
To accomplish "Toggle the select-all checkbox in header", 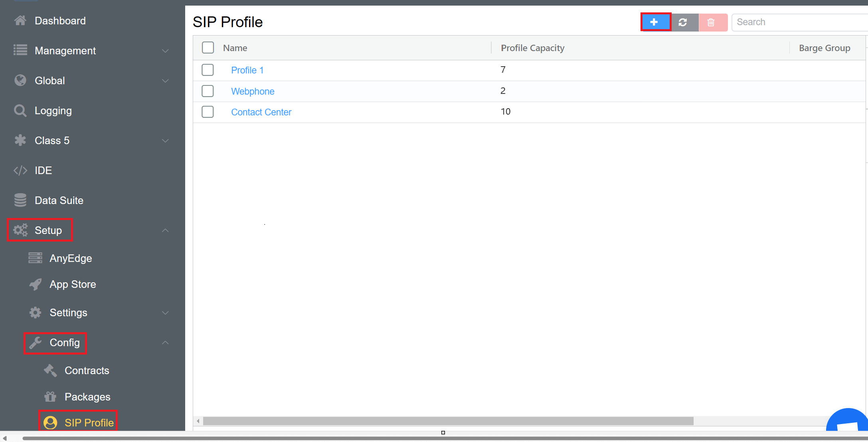I will click(x=208, y=48).
